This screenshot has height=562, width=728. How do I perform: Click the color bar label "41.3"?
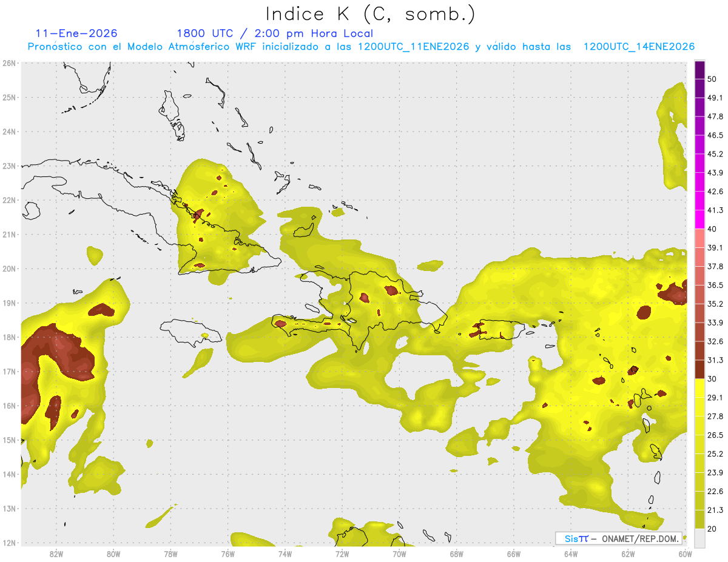coord(715,210)
